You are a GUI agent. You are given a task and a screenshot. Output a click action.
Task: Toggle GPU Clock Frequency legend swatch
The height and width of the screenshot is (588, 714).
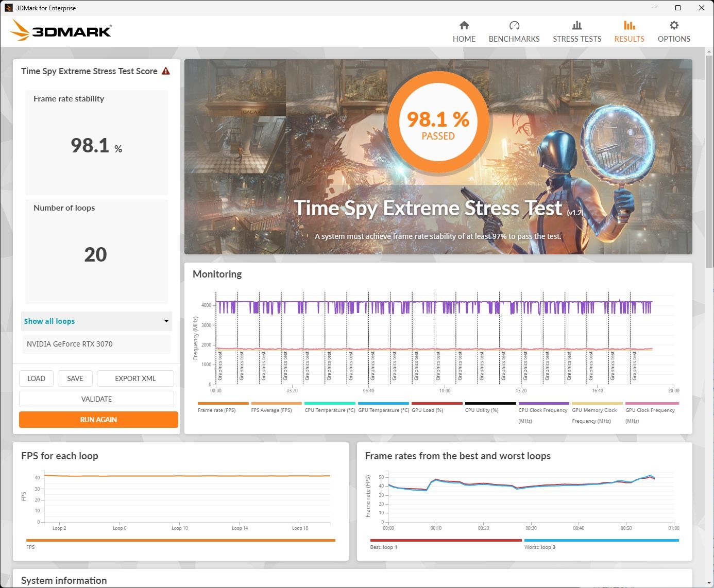click(x=652, y=404)
